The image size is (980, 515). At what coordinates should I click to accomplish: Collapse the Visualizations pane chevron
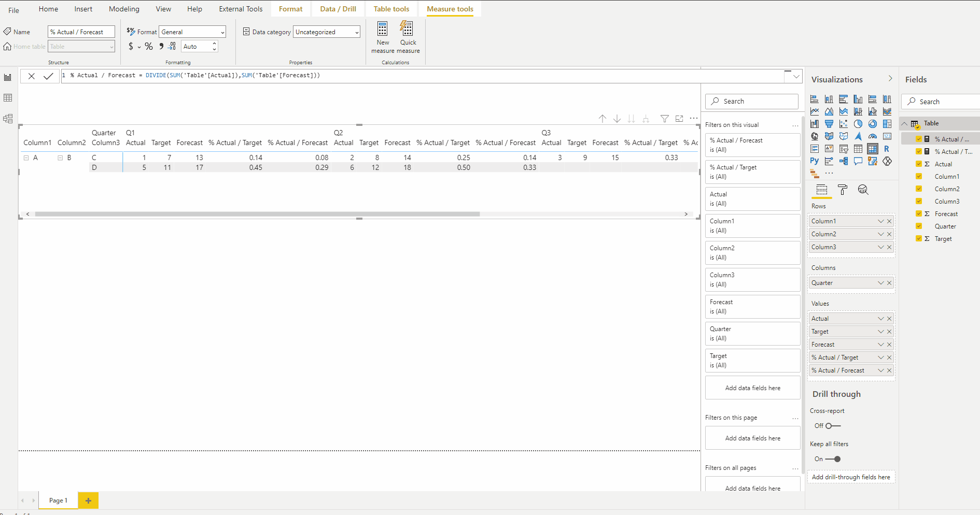[890, 79]
